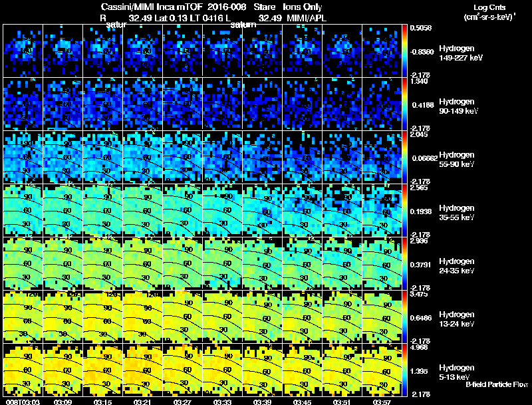
Task: Click the Lat 0.13 value in the header
Action: [172, 18]
